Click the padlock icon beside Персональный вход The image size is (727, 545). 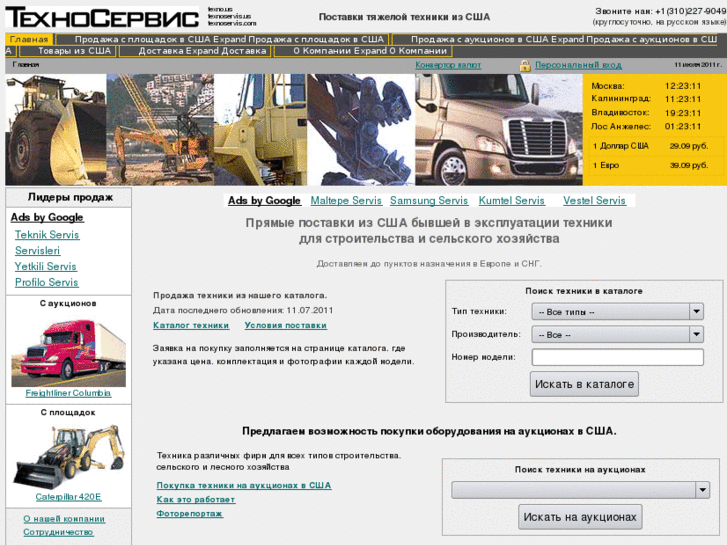(525, 65)
